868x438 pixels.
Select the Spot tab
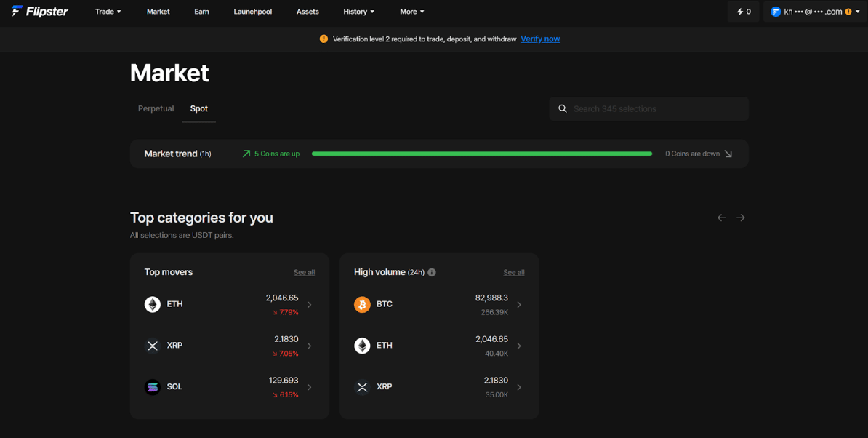(198, 108)
